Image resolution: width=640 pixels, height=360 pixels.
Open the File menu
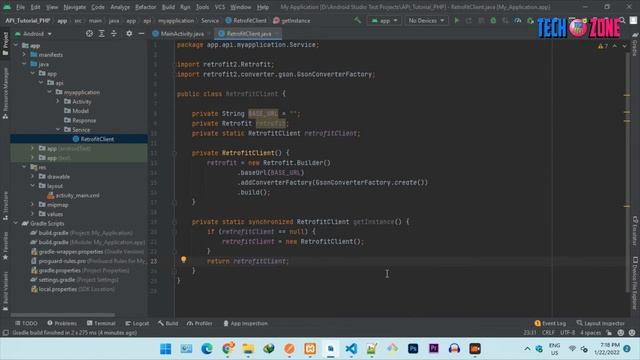point(20,7)
